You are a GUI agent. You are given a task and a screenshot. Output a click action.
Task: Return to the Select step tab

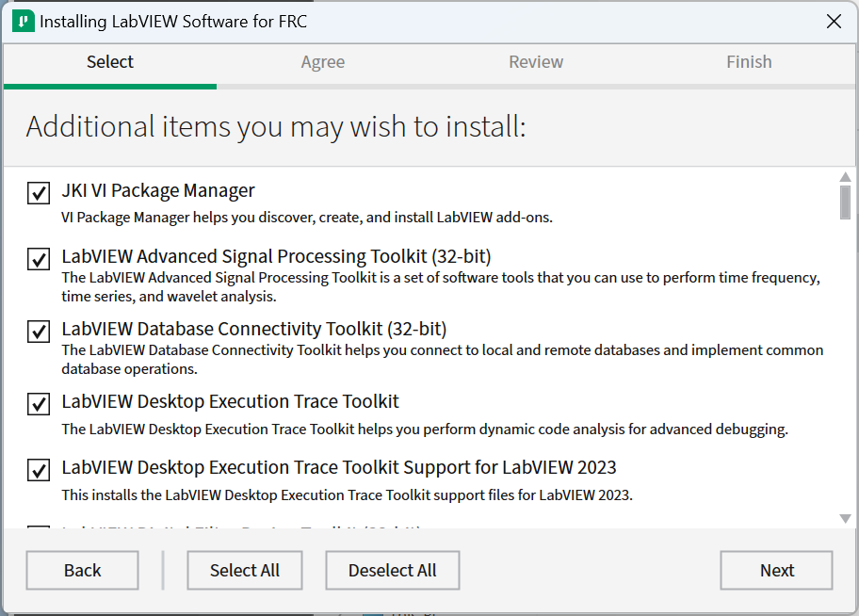pos(109,61)
